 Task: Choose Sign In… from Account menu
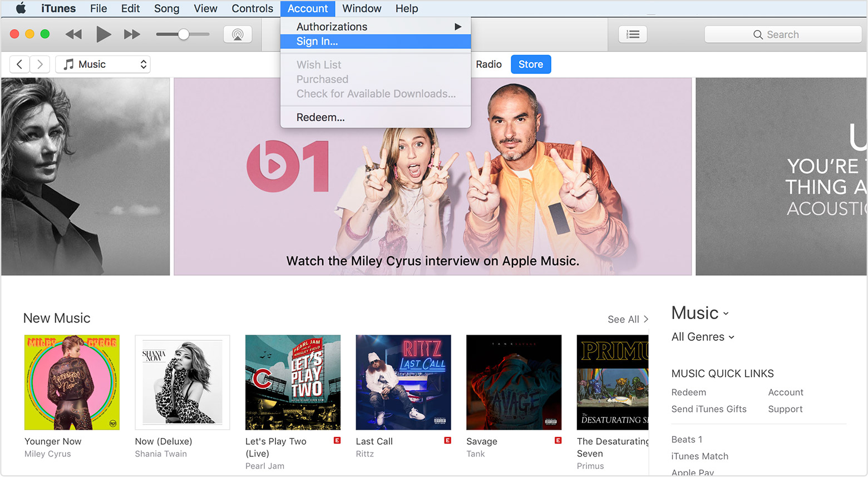click(x=376, y=41)
